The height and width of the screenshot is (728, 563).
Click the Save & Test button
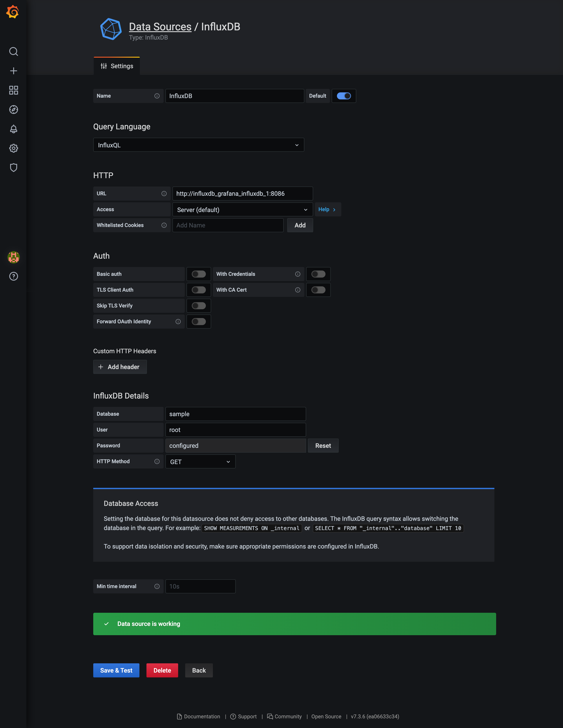click(116, 670)
